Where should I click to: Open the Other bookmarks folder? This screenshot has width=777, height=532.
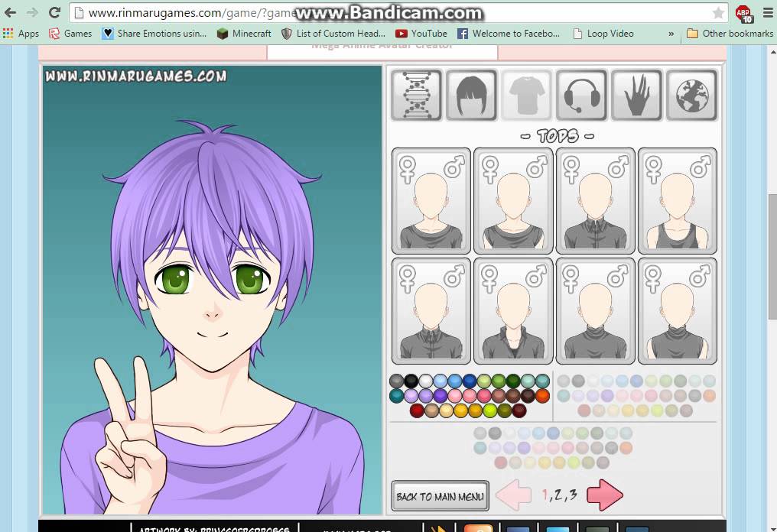point(730,34)
